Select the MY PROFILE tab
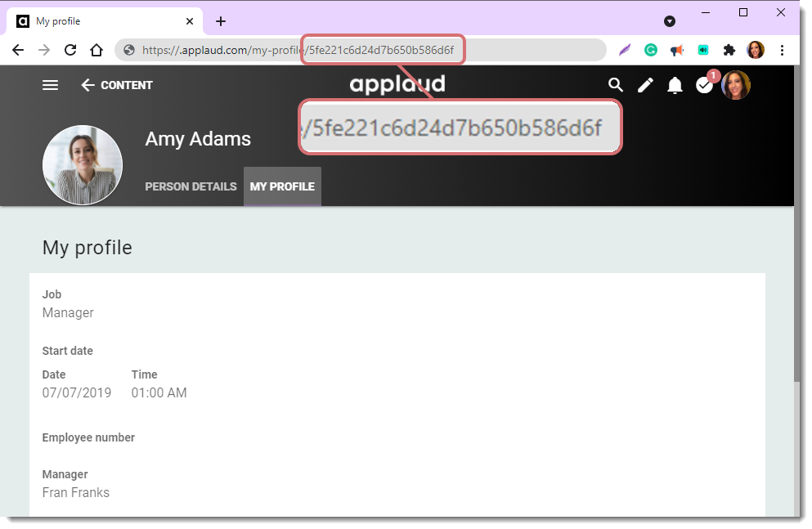 282,186
